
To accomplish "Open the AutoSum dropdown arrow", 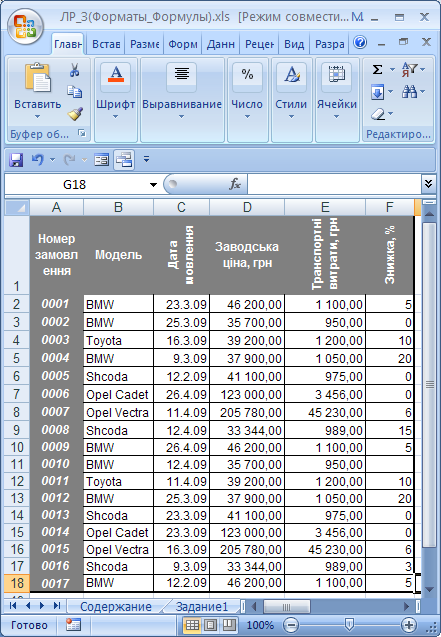I will 392,69.
